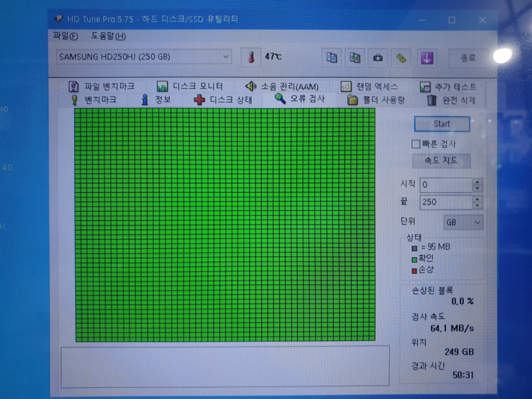The height and width of the screenshot is (399, 532).
Task: Enable the 빠른 검사 checkbox
Action: point(416,144)
